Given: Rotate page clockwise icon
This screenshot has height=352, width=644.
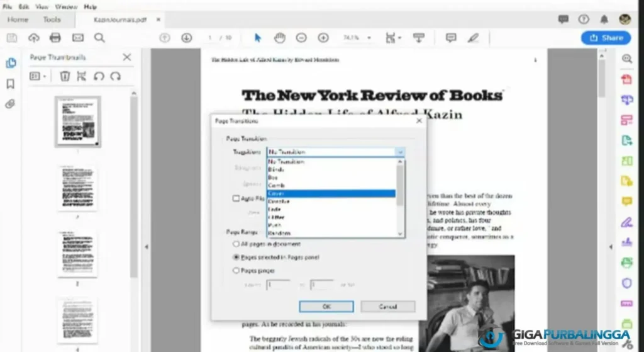Looking at the screenshot, I should point(116,76).
